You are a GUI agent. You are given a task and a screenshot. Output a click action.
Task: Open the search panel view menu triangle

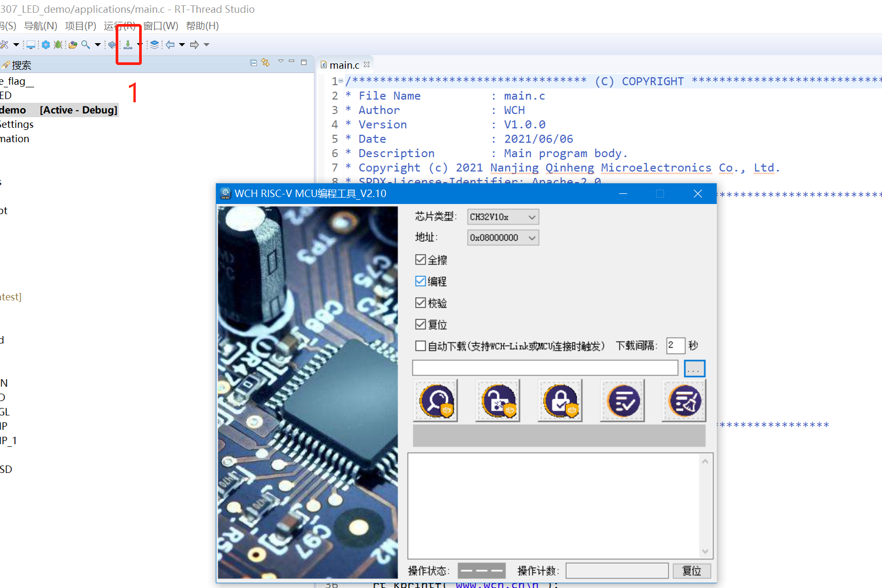(280, 62)
